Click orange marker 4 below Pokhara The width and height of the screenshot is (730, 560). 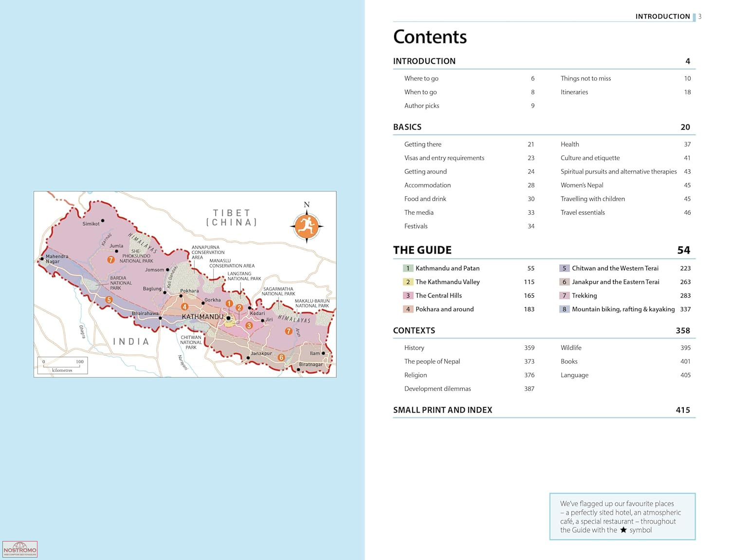(184, 307)
